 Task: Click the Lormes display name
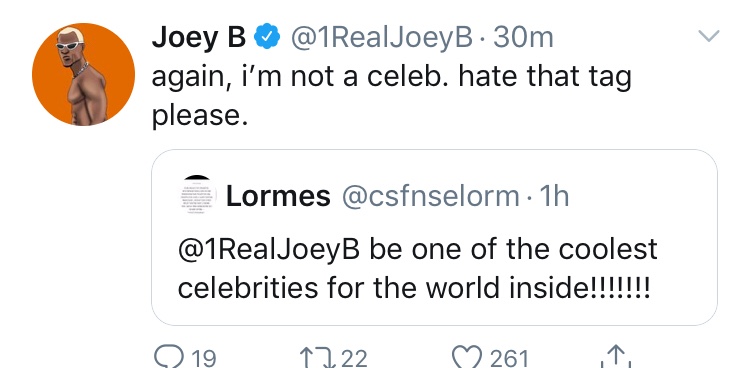coord(278,196)
